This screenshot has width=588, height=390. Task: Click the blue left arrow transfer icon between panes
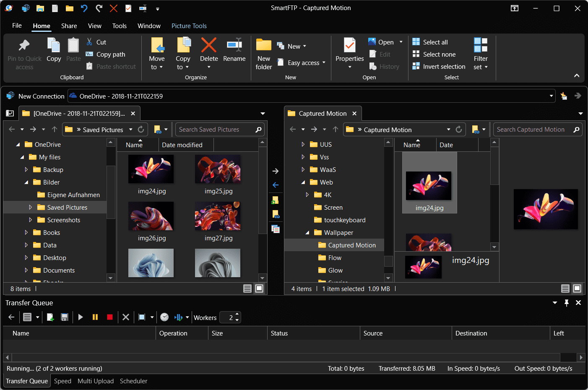[276, 185]
